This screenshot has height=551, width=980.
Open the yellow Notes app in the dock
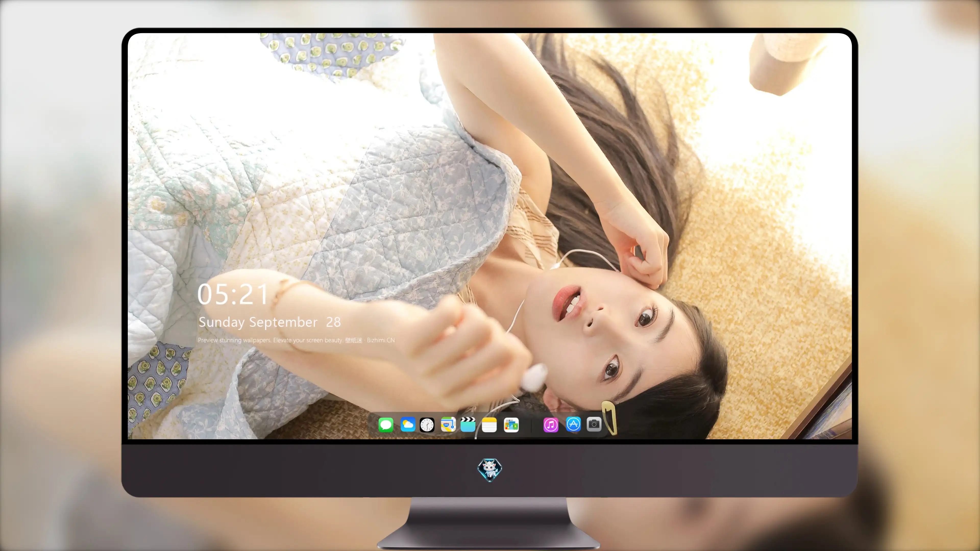coord(489,425)
